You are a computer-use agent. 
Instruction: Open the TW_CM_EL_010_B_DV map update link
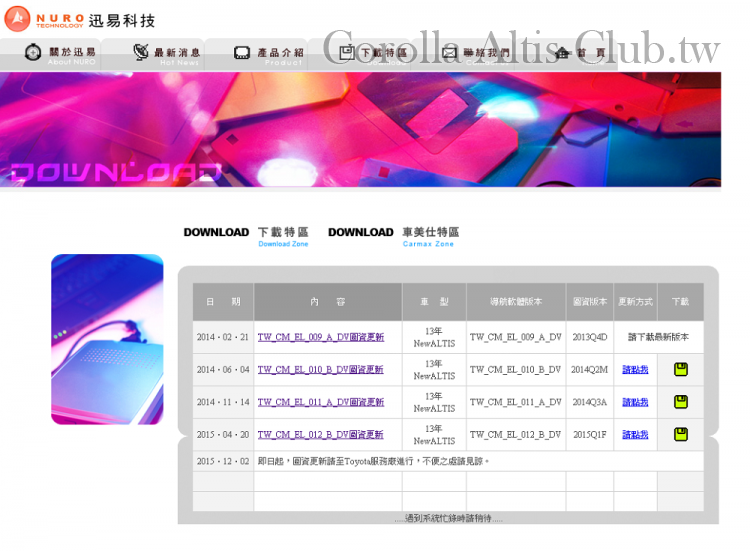click(x=320, y=370)
